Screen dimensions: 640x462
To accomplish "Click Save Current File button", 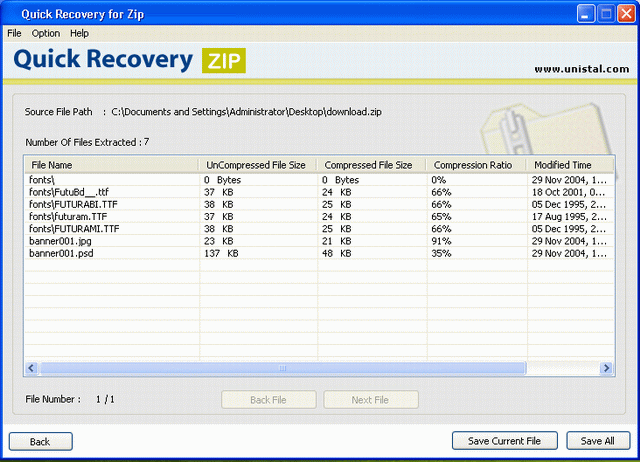I will (x=505, y=441).
